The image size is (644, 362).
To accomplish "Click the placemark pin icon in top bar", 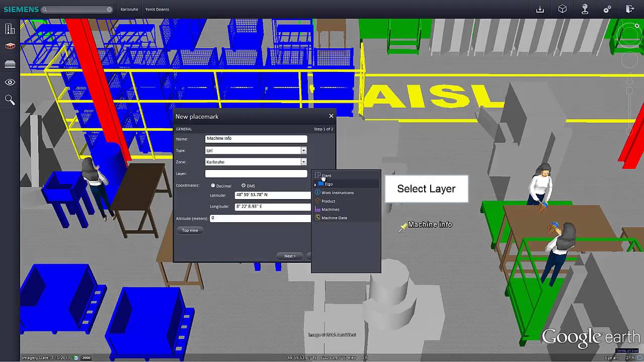I will point(585,9).
